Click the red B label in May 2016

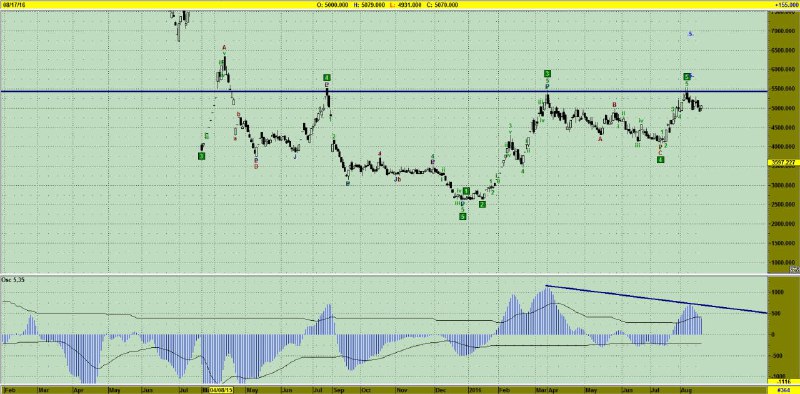tap(615, 105)
